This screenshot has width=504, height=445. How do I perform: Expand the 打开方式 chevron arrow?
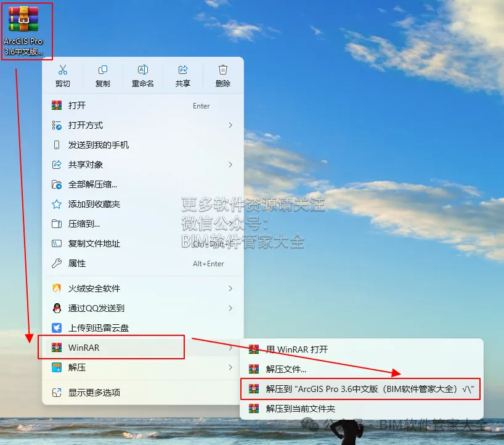230,125
